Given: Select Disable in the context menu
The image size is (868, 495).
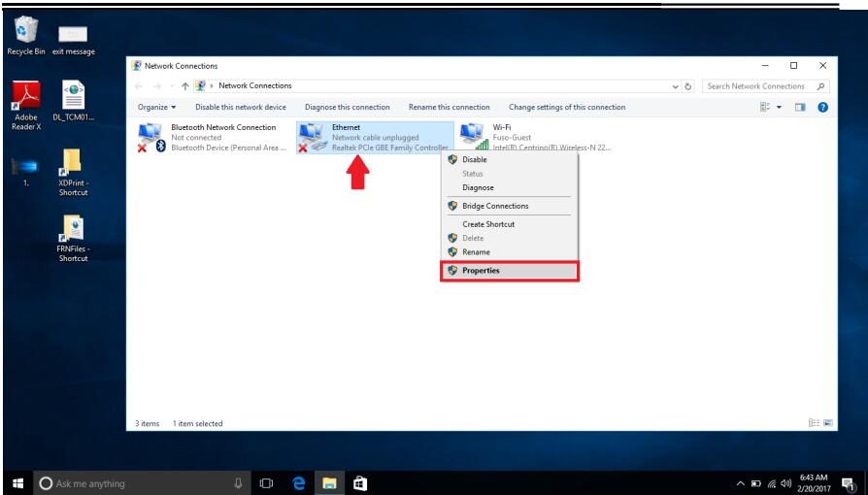Looking at the screenshot, I should click(x=476, y=160).
